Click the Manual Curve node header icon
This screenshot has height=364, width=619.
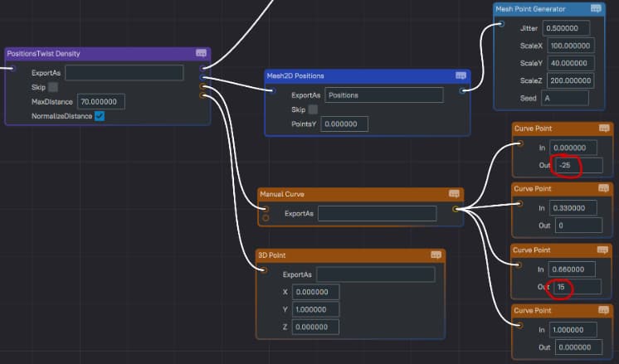[454, 194]
